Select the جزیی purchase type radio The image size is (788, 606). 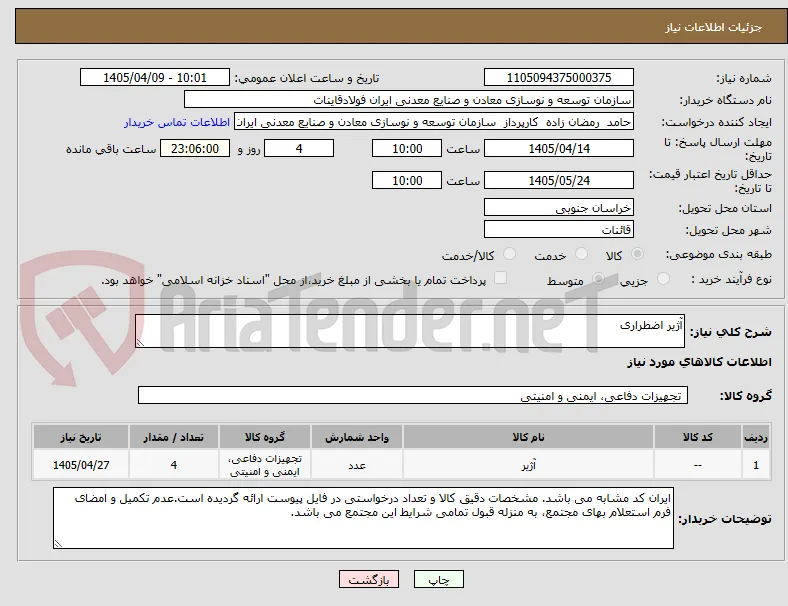click(x=663, y=278)
